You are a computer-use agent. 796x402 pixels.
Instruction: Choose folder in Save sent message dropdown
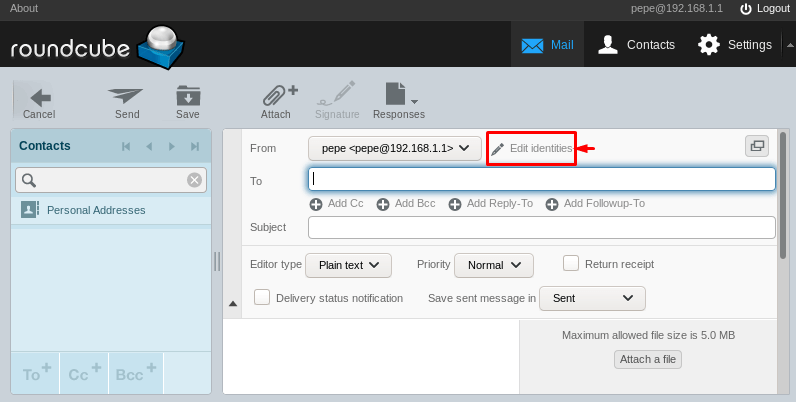[592, 298]
